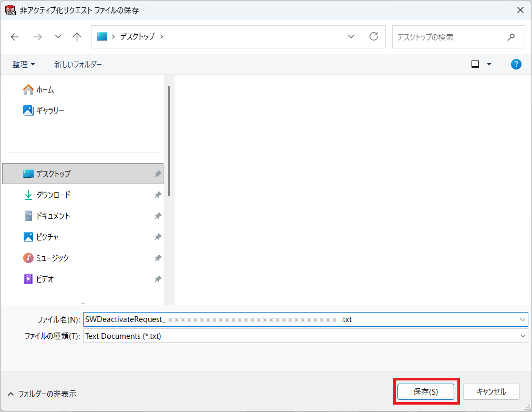Open the 整理 menu

pyautogui.click(x=24, y=64)
